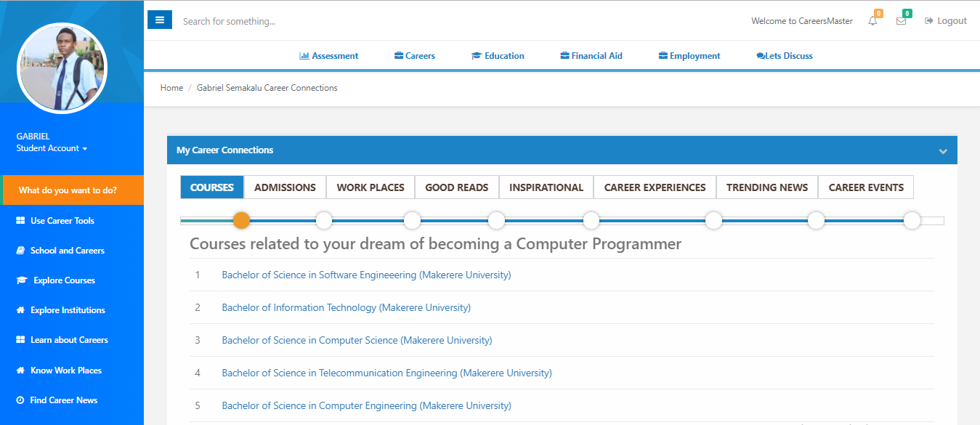Screen dimensions: 980x425
Task: Open Bachelor of Science in Computer Science
Action: 357,340
